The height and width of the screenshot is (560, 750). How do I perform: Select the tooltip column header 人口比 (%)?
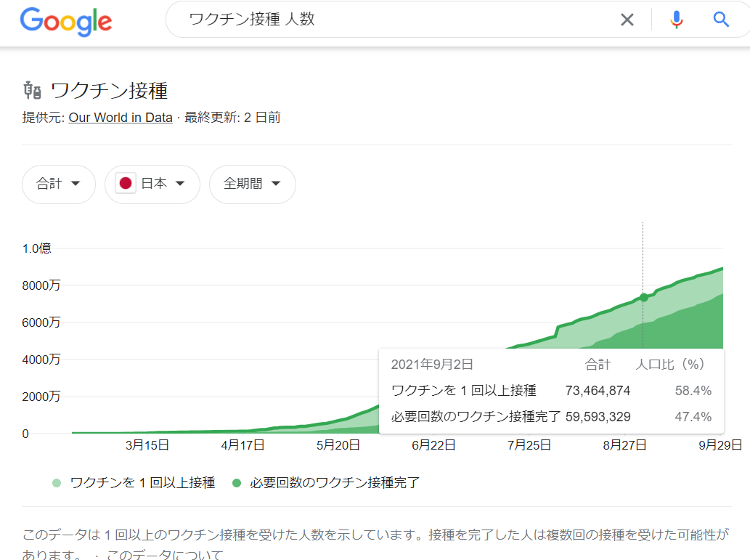669,365
